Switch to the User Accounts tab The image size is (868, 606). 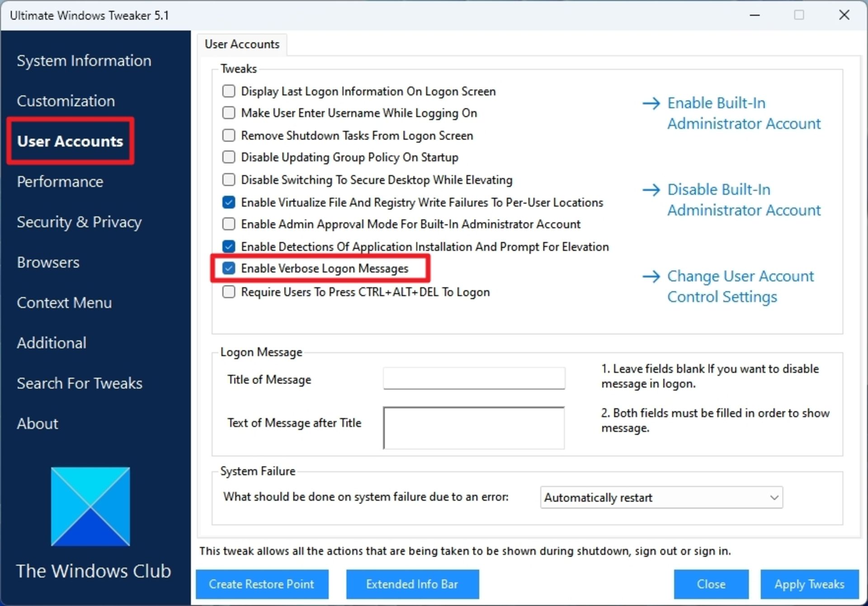pyautogui.click(x=242, y=44)
